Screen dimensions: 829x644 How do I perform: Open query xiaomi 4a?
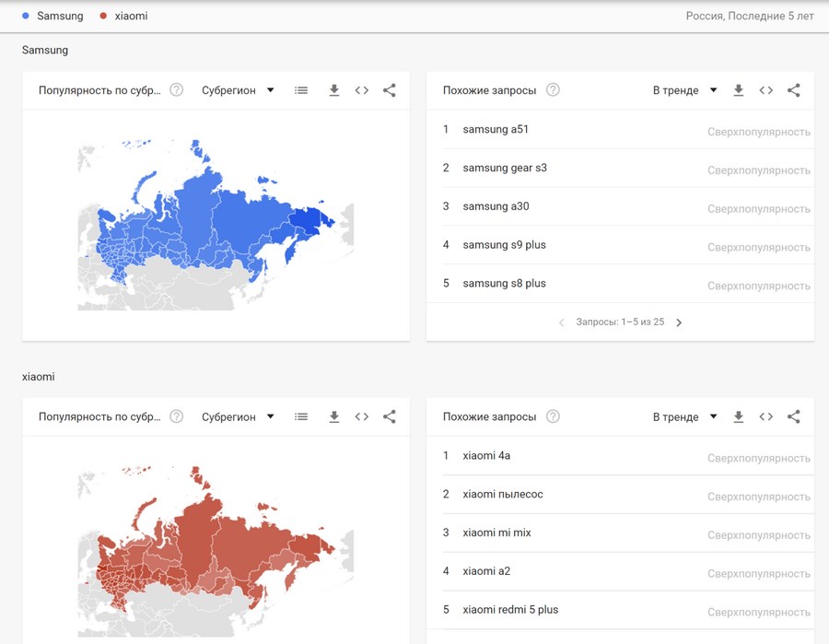tap(486, 455)
